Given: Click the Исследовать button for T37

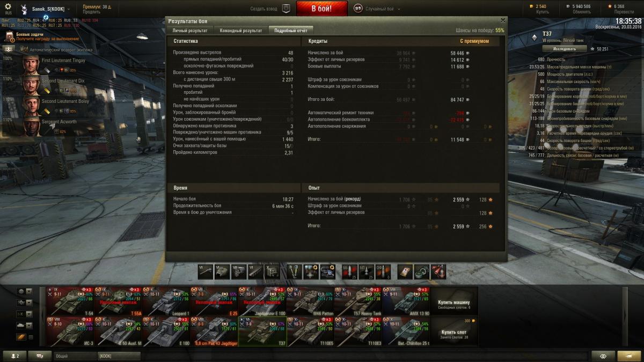Looking at the screenshot, I should tap(564, 49).
